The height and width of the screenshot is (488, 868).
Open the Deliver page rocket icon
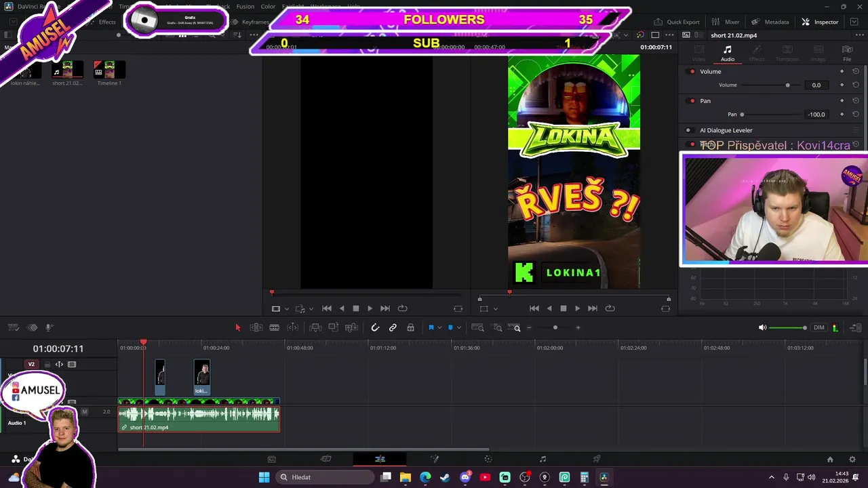pyautogui.click(x=597, y=459)
